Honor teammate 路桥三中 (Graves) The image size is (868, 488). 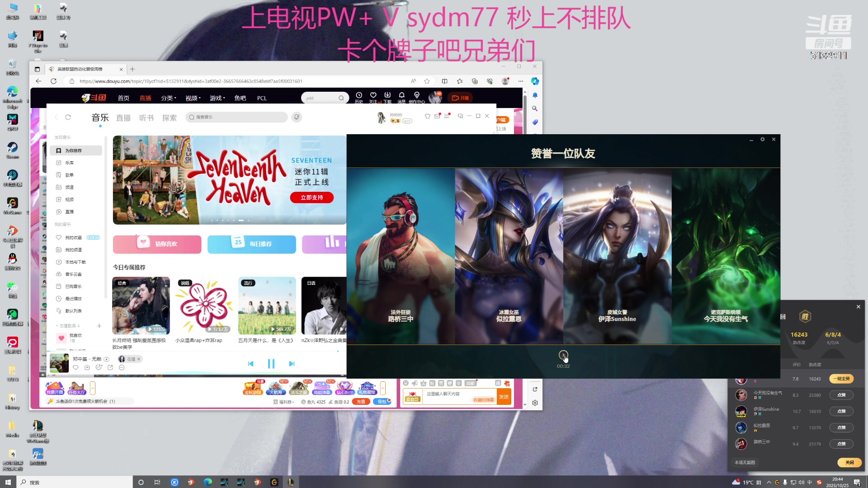[401, 256]
